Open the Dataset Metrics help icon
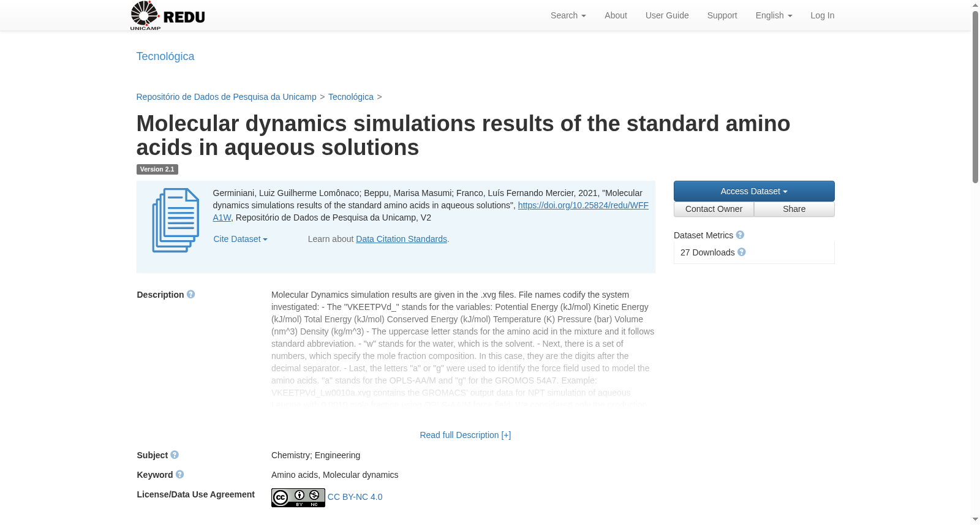 [740, 235]
